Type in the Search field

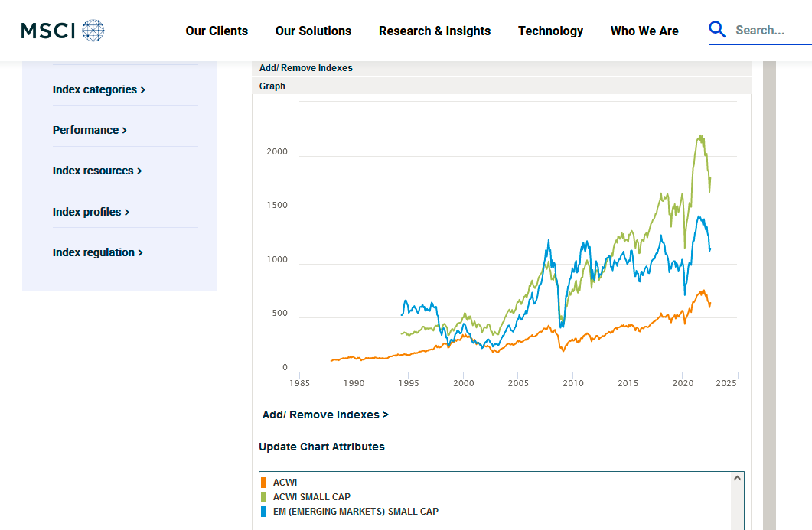pos(769,31)
